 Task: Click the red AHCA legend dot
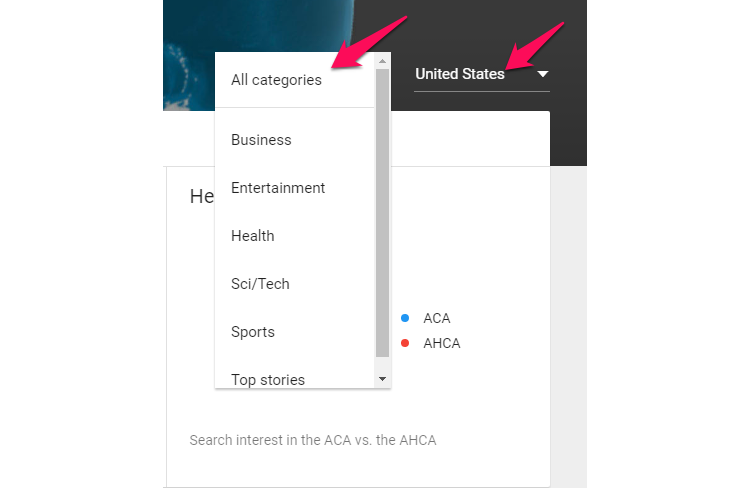click(x=405, y=343)
